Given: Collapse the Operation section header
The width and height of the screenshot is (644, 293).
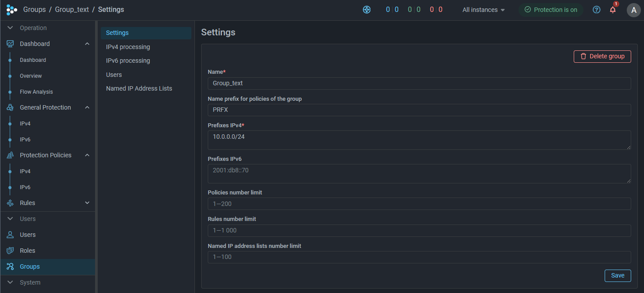Looking at the screenshot, I should [x=10, y=28].
